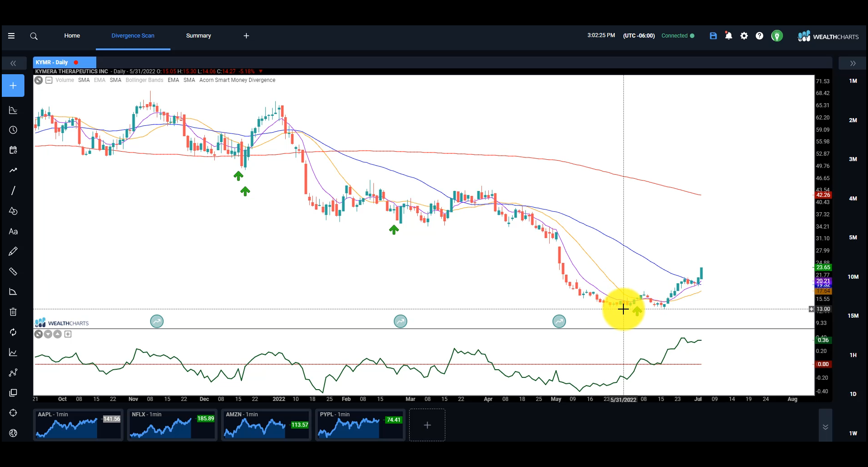The height and width of the screenshot is (467, 868).
Task: Click the trash can to delete drawings
Action: [13, 312]
